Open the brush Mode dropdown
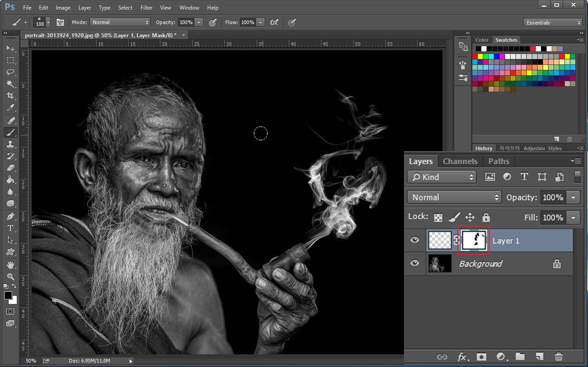Viewport: 588px width, 367px height. point(120,22)
